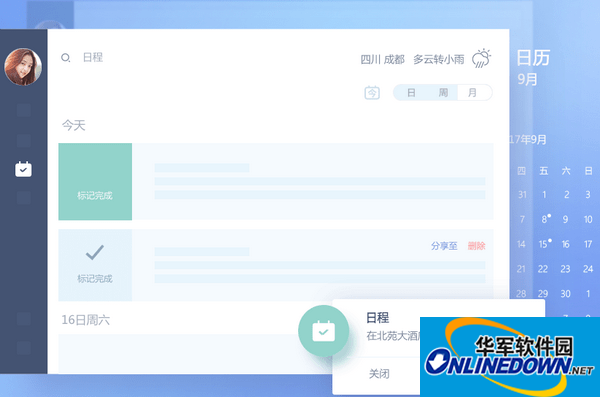Switch to 周 week view

(x=443, y=93)
